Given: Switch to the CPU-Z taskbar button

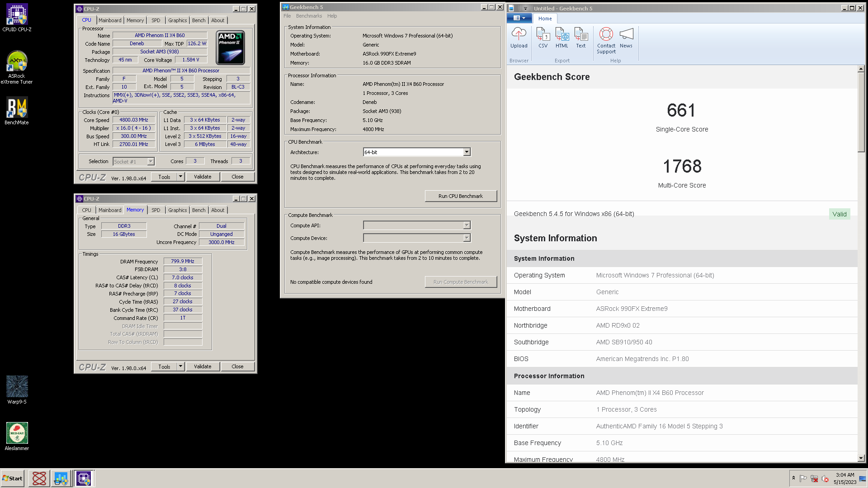Looking at the screenshot, I should point(84,478).
